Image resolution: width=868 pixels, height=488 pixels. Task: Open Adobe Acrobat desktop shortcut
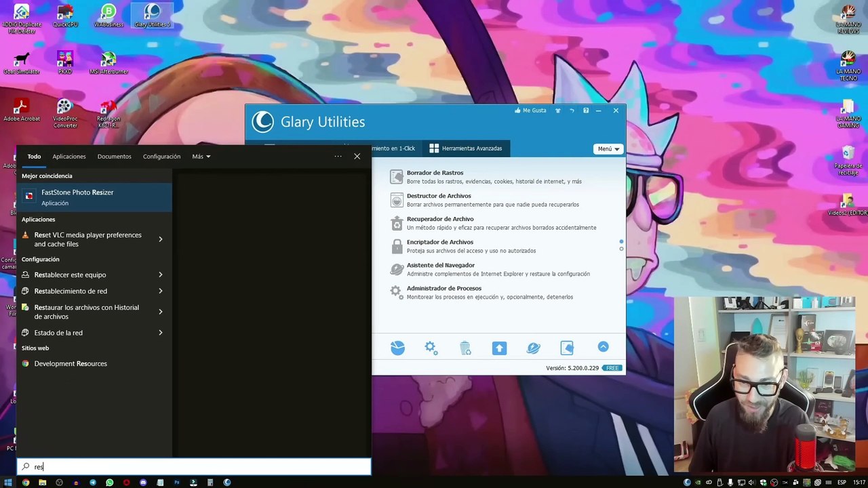[x=22, y=110]
